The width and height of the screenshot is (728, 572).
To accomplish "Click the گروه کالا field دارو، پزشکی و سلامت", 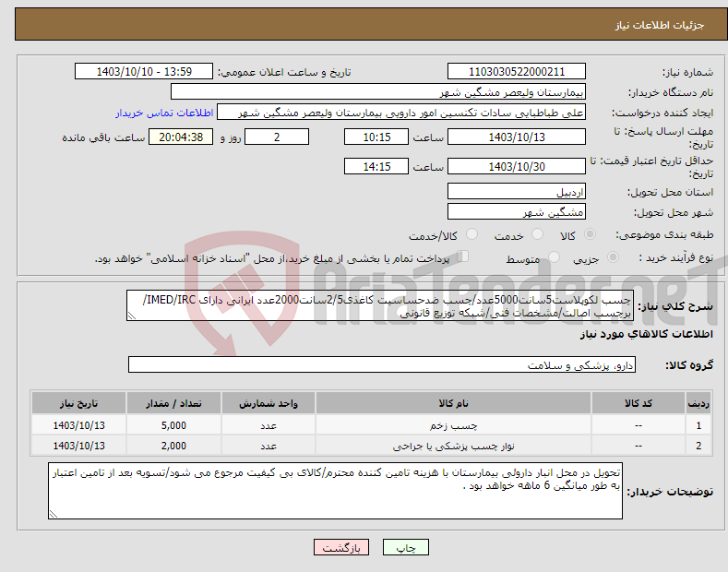I will tap(382, 365).
